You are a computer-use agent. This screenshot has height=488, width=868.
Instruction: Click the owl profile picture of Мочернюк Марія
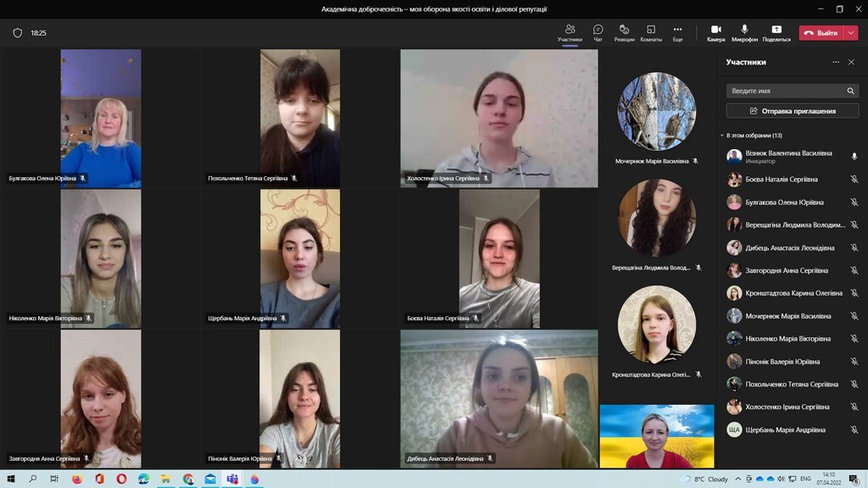pyautogui.click(x=657, y=111)
